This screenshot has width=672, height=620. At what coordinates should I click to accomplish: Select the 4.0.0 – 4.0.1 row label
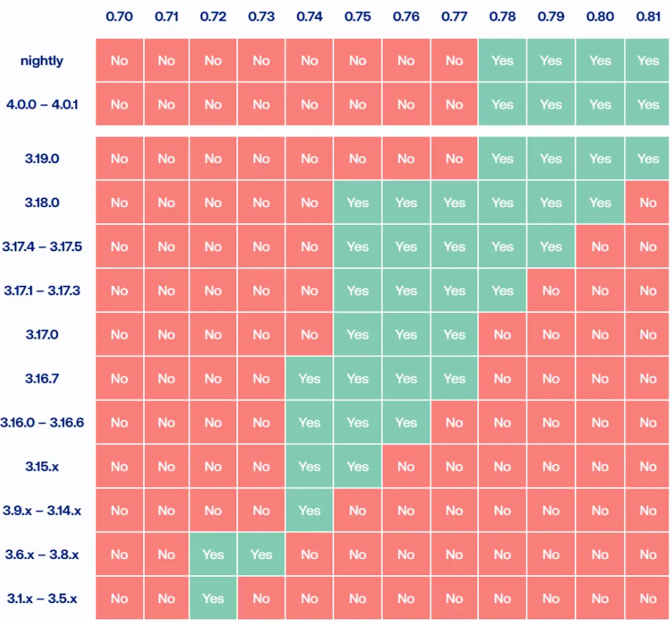click(x=42, y=104)
